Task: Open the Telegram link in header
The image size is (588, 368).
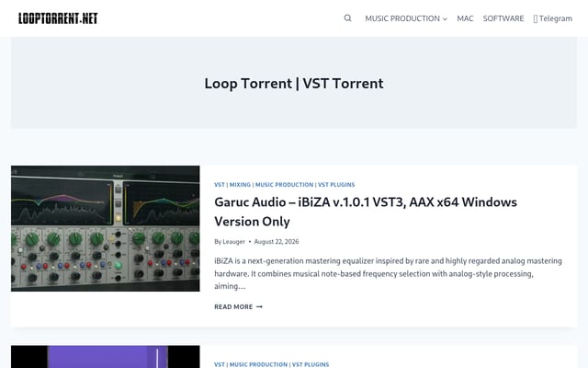Action: point(553,18)
